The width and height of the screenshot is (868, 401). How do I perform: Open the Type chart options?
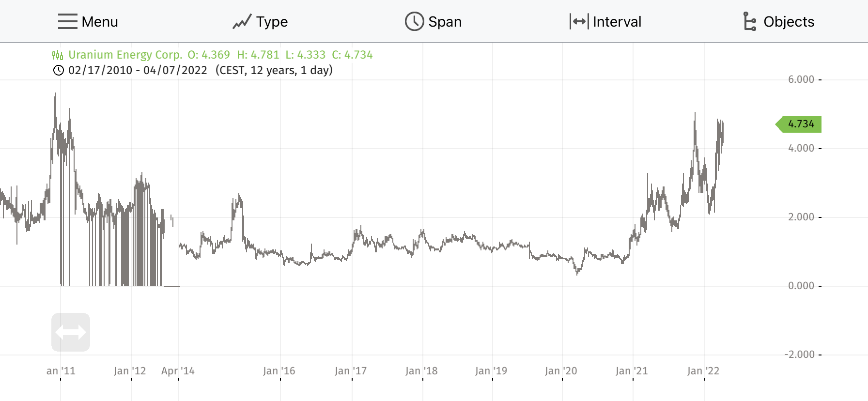click(272, 22)
